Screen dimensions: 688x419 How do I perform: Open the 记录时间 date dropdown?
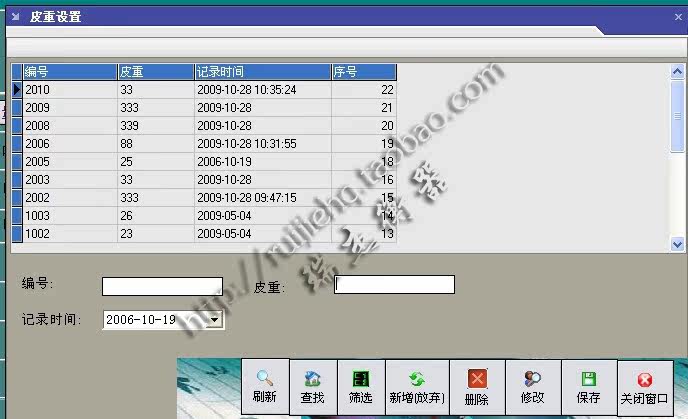tap(215, 320)
